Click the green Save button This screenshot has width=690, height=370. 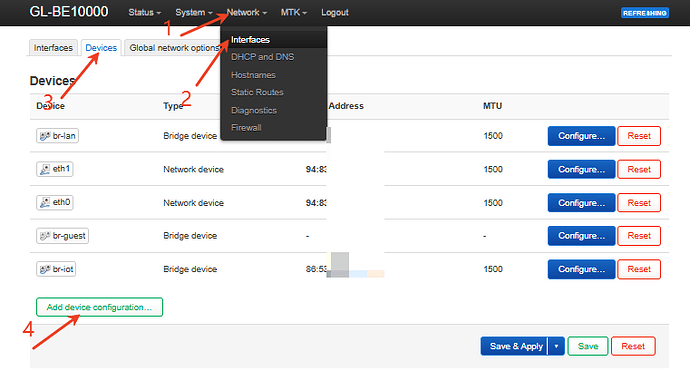tap(588, 347)
